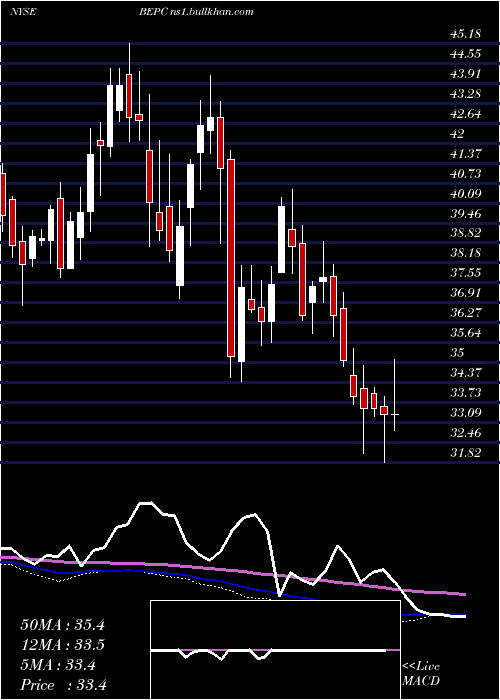Click the 31.82 price axis label
This screenshot has height=700, width=500.
(466, 453)
